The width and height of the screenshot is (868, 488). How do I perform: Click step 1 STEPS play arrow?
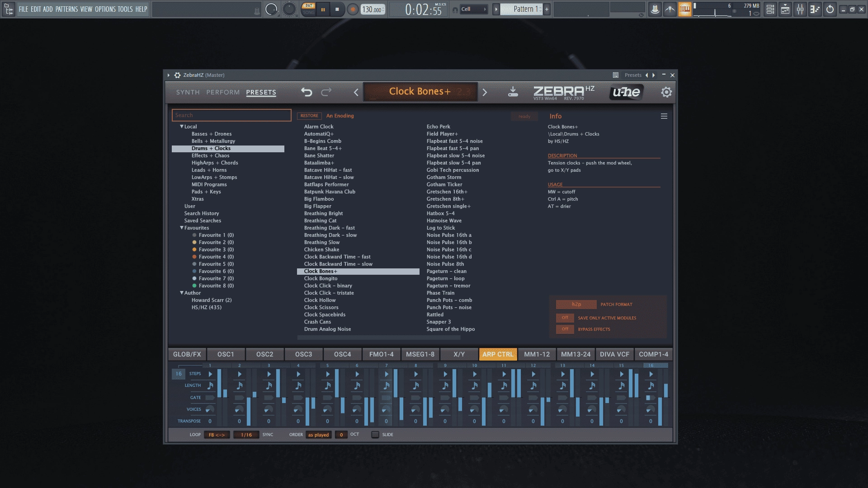[210, 374]
